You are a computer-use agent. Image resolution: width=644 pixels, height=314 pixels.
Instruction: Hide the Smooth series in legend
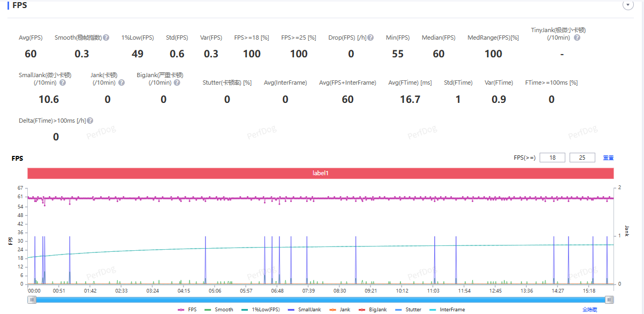[x=219, y=310]
